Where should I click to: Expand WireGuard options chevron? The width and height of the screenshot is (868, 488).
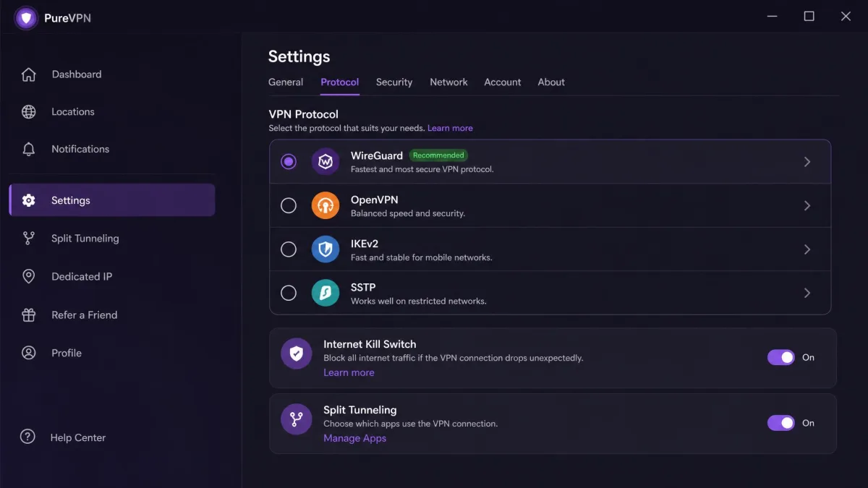click(x=807, y=162)
